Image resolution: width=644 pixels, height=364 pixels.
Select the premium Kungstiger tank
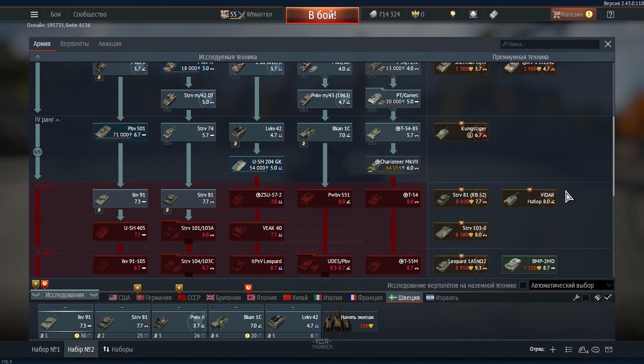(x=461, y=132)
